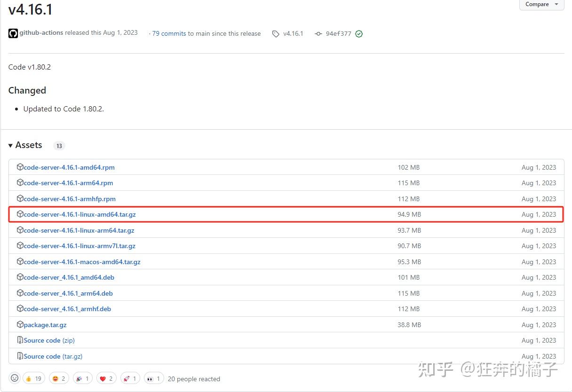Image resolution: width=572 pixels, height=392 pixels.
Task: Open the github-actions avatar icon
Action: click(x=13, y=33)
